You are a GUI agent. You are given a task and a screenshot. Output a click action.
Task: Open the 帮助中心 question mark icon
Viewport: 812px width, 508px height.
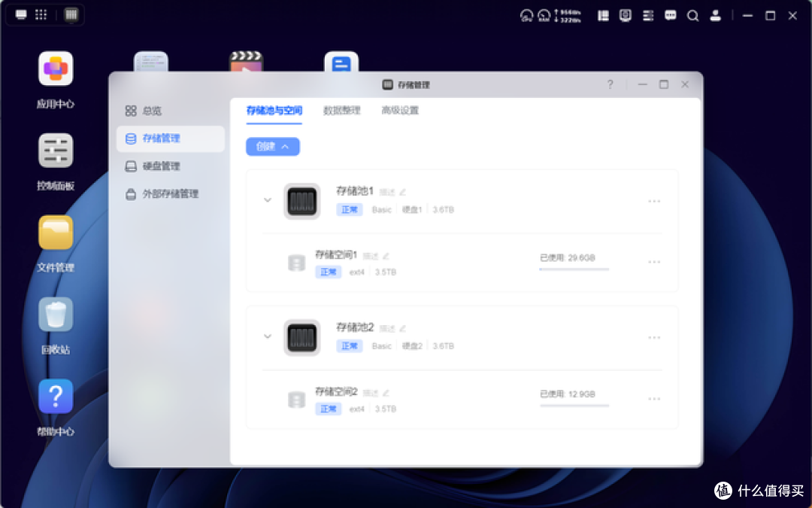click(56, 396)
